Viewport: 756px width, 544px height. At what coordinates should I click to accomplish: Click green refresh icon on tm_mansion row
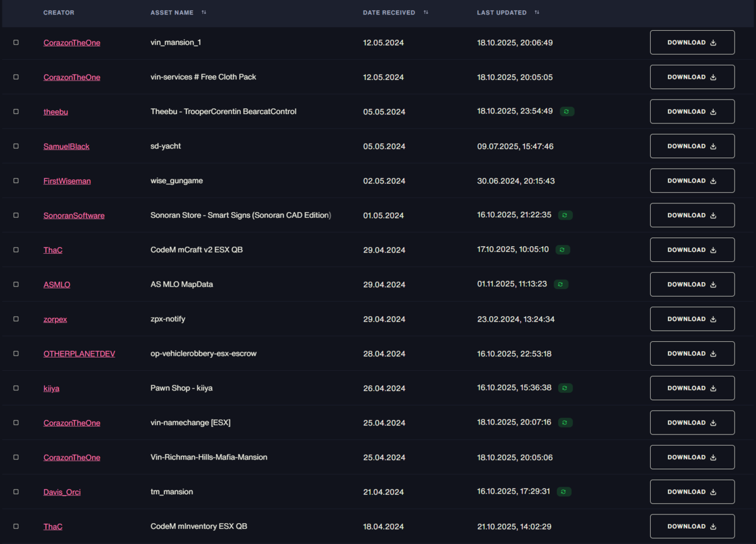(x=564, y=492)
